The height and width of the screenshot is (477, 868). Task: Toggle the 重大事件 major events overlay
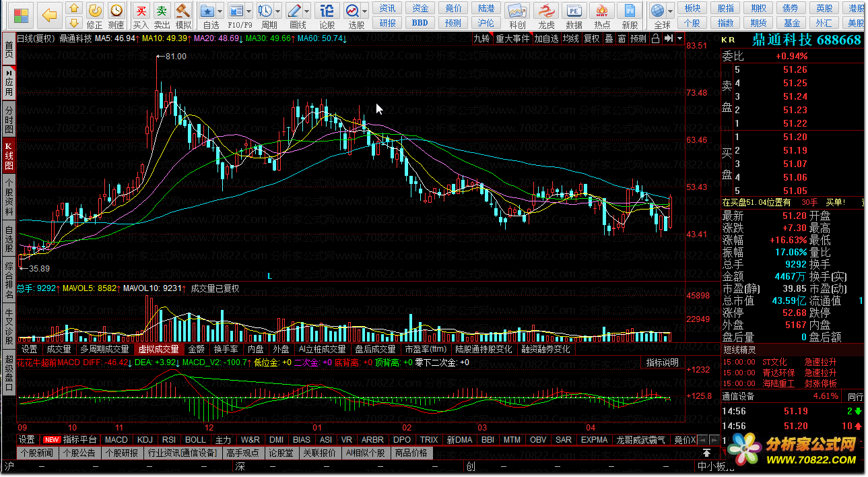click(513, 38)
